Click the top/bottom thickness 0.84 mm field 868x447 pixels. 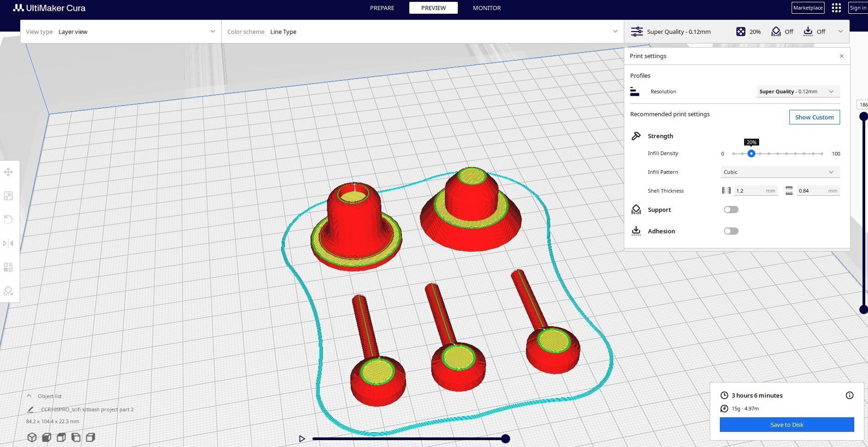818,191
